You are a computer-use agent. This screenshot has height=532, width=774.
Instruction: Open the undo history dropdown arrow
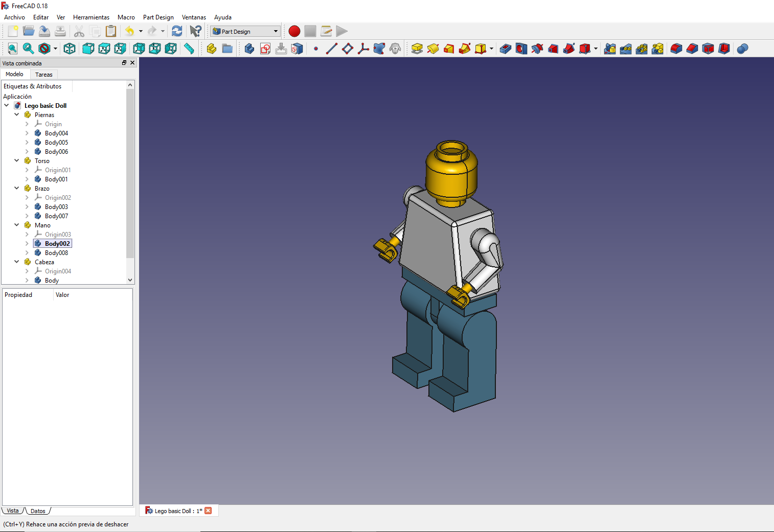pos(141,31)
